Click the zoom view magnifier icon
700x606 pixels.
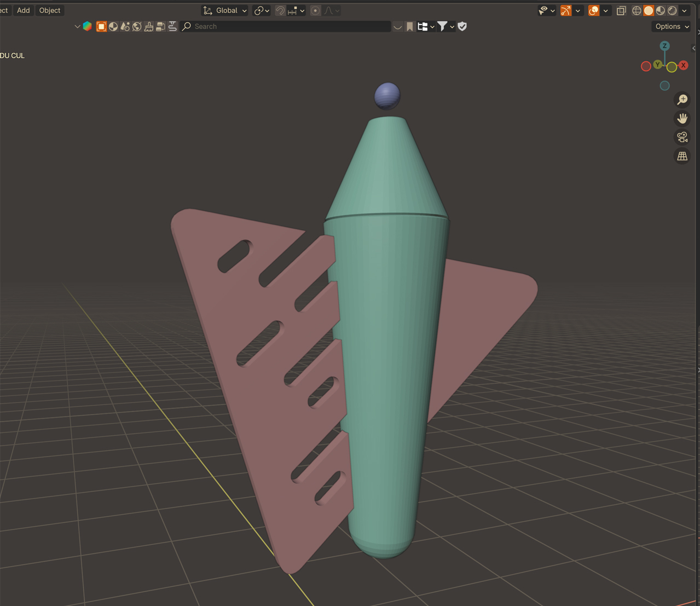(682, 100)
